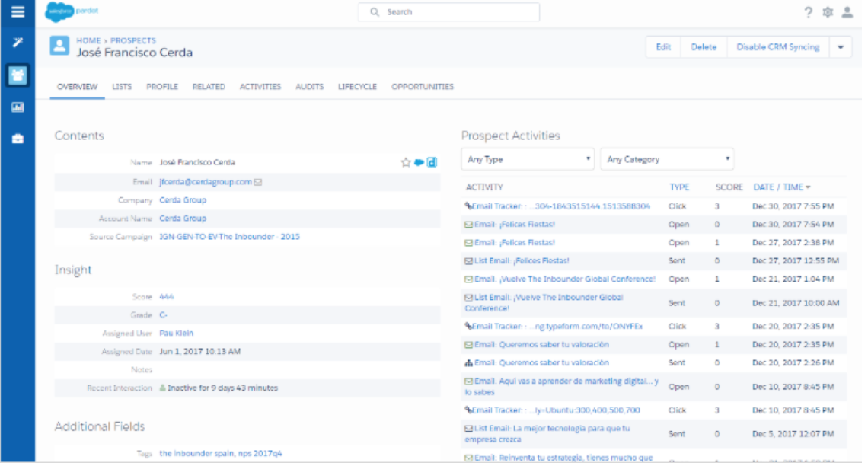Screen dimensions: 868x466
Task: Click the Admin briefcase sidebar icon
Action: [x=18, y=139]
